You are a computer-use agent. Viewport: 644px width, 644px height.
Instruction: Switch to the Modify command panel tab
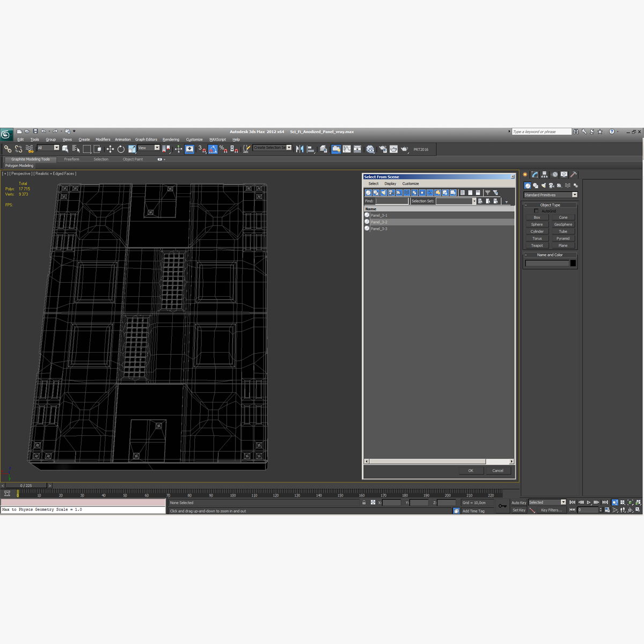[x=535, y=174]
